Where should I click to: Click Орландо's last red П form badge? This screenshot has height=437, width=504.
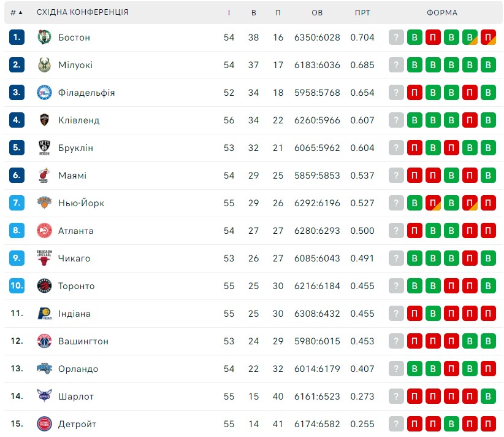[x=488, y=368]
